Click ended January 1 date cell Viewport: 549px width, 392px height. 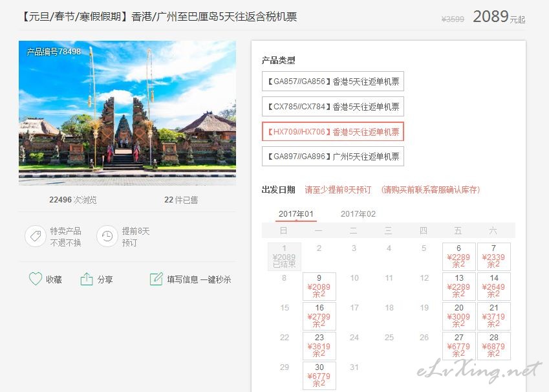(285, 256)
